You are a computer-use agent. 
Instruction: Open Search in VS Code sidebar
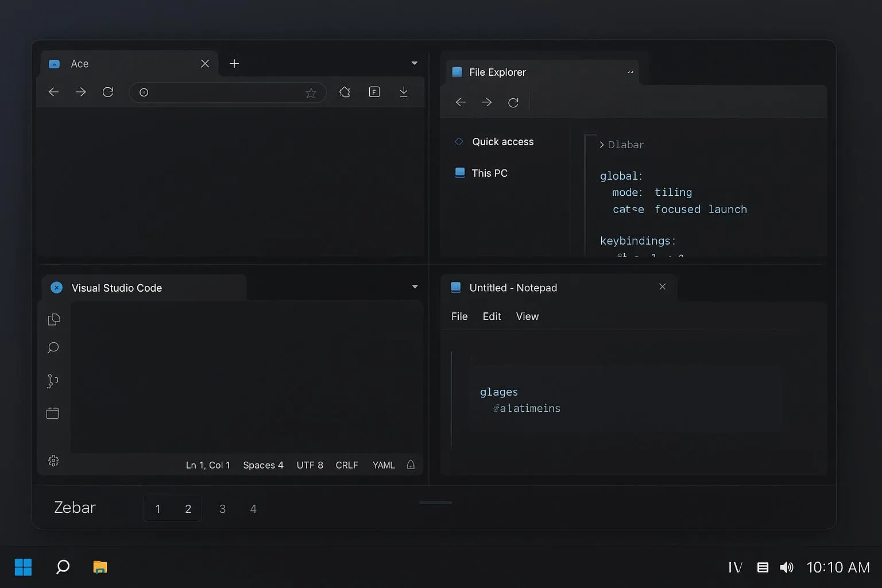coord(53,348)
